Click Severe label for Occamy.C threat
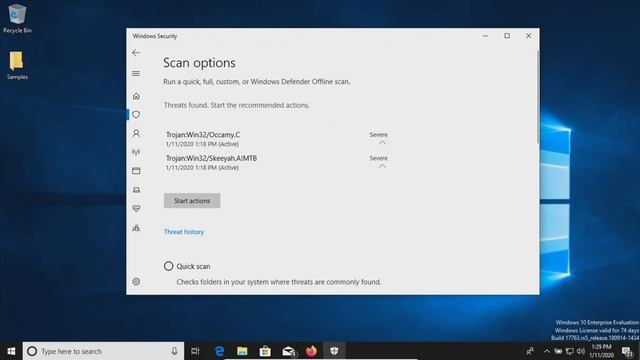640x360 pixels. pos(378,134)
